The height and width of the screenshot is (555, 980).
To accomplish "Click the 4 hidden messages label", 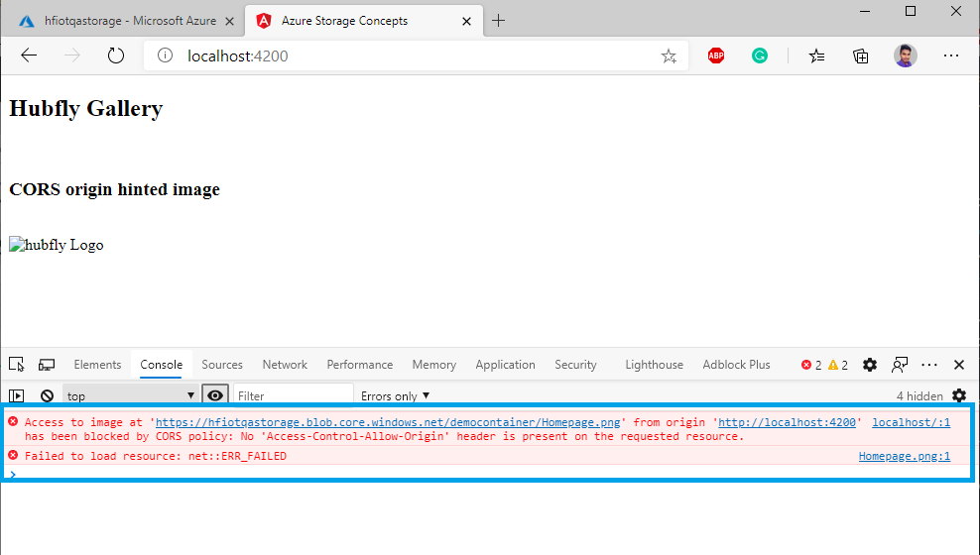I will tap(919, 395).
